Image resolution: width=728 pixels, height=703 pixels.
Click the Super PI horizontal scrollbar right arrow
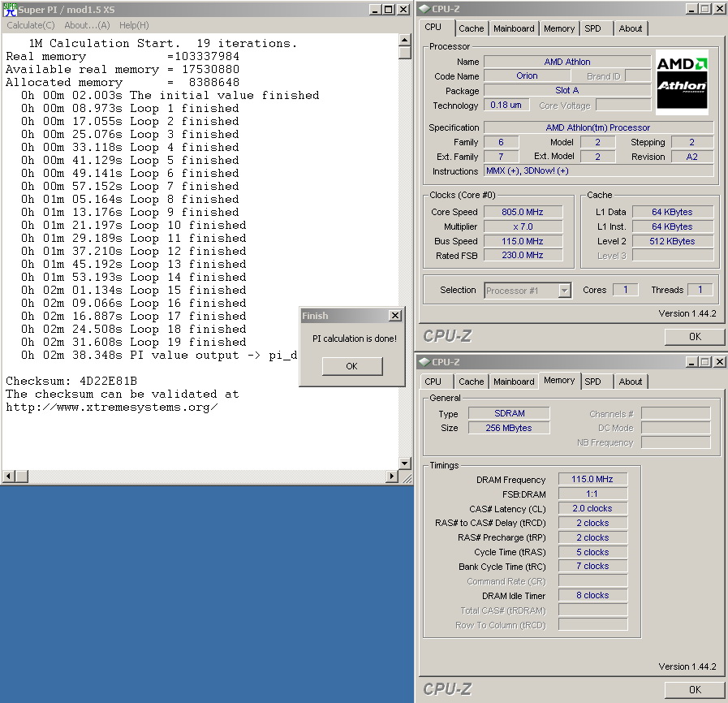click(x=392, y=477)
